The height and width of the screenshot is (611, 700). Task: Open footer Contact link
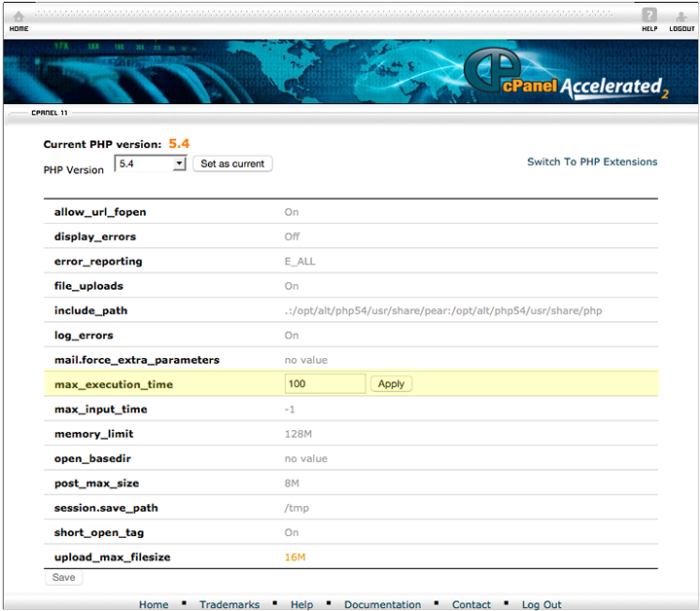coord(471,604)
